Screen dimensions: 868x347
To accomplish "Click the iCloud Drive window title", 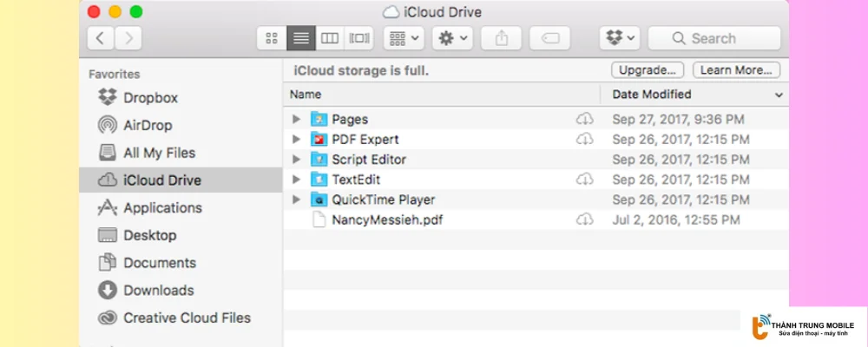I will [x=441, y=11].
